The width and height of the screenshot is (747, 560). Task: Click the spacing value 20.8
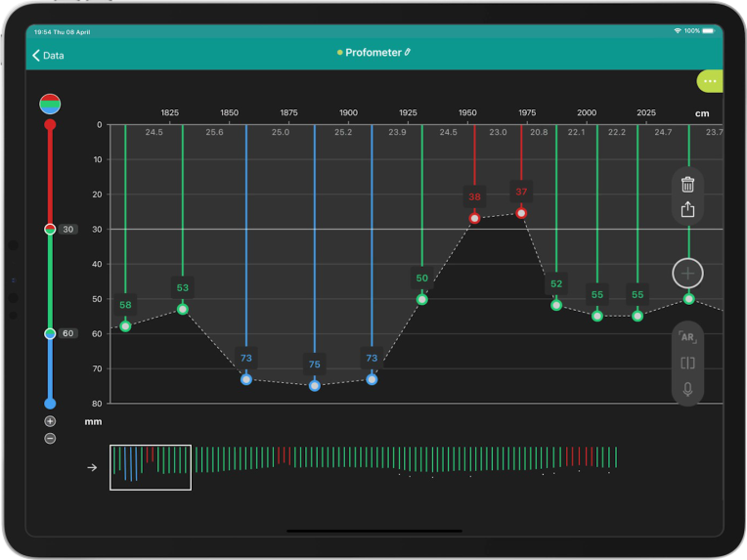tap(539, 132)
